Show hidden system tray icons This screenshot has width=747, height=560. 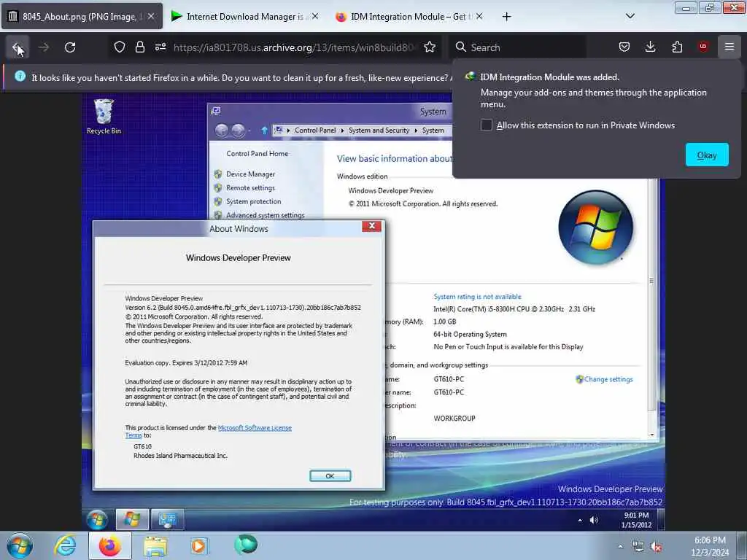[x=620, y=547]
